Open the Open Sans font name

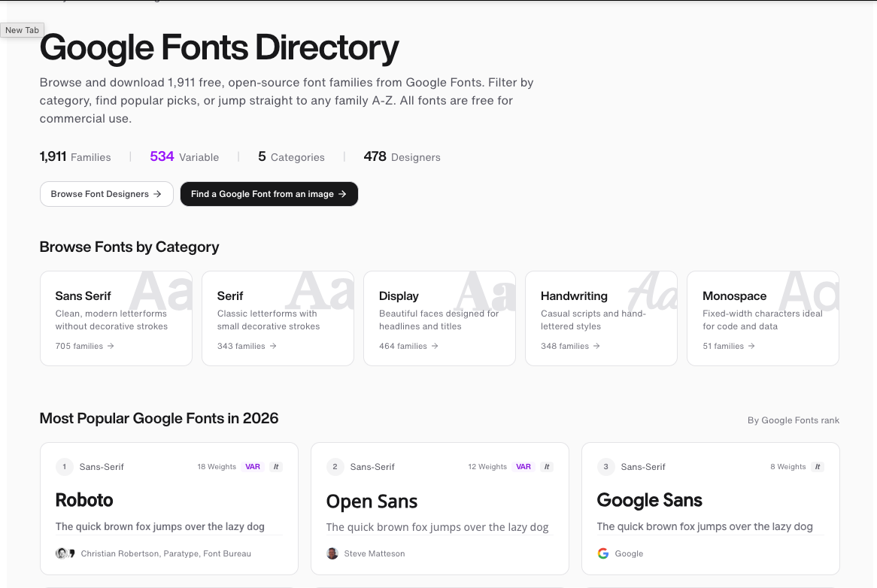372,502
